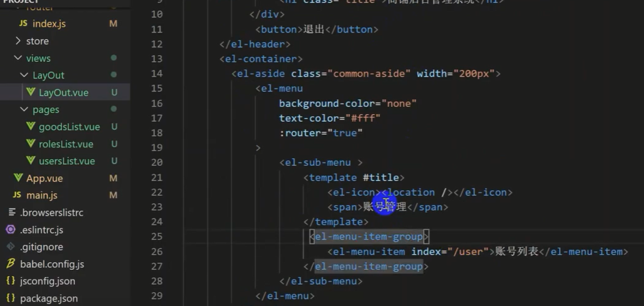Click the braces icon beside jsconfig.json
The width and height of the screenshot is (644, 306).
point(11,281)
